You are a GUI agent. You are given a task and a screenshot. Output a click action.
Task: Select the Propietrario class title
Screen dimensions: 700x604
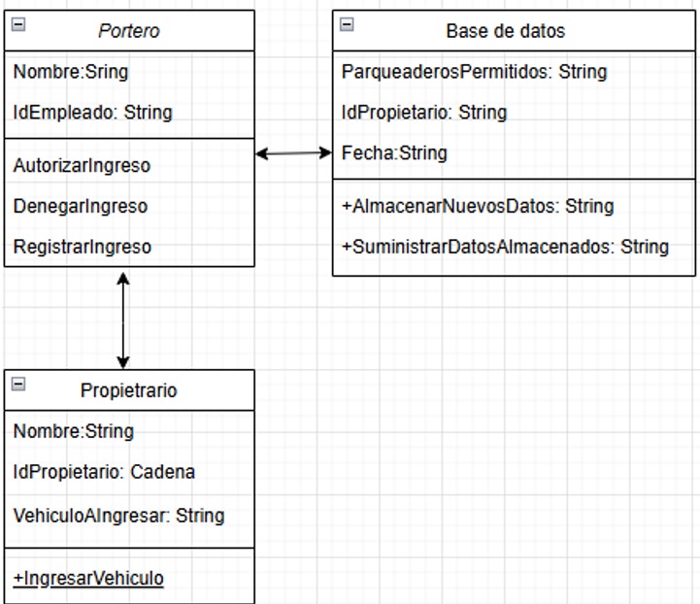pos(128,390)
